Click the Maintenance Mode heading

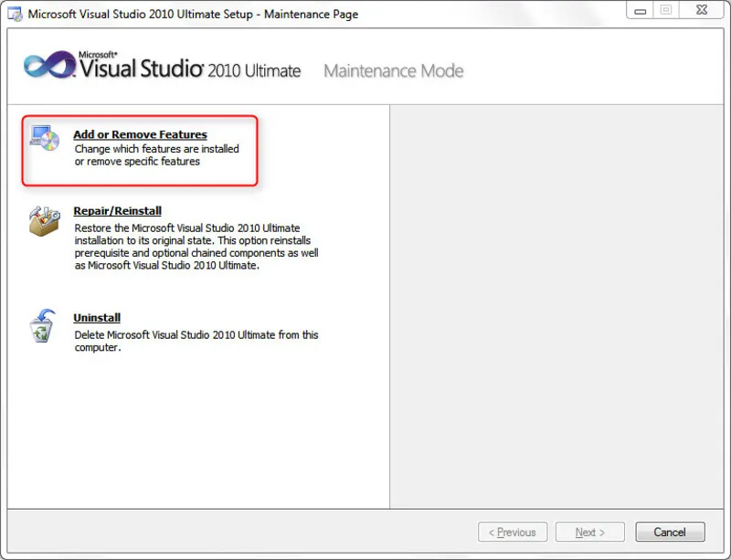click(394, 71)
